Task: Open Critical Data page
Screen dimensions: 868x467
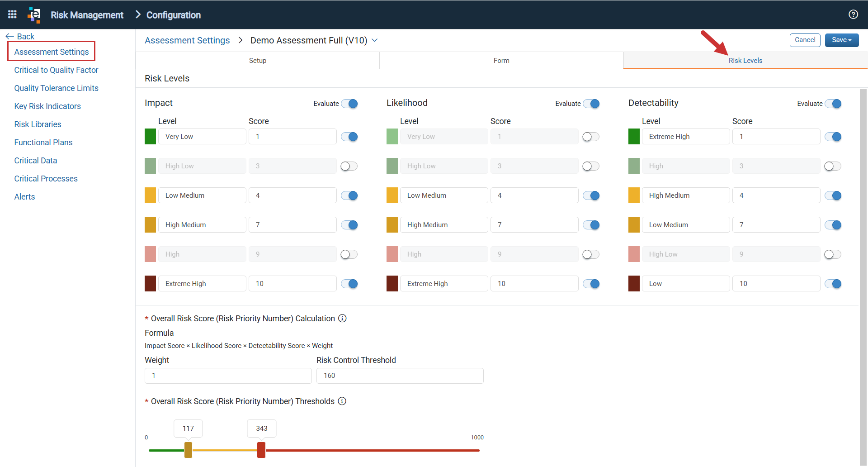Action: click(x=36, y=160)
